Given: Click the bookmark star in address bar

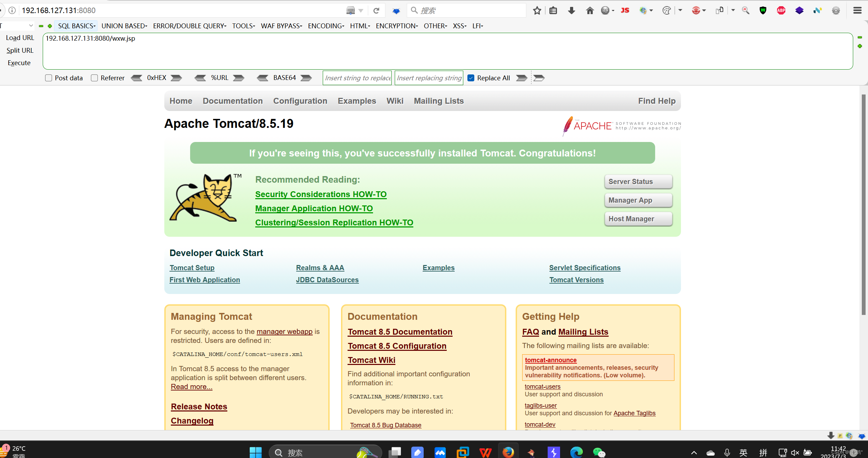Looking at the screenshot, I should point(537,11).
